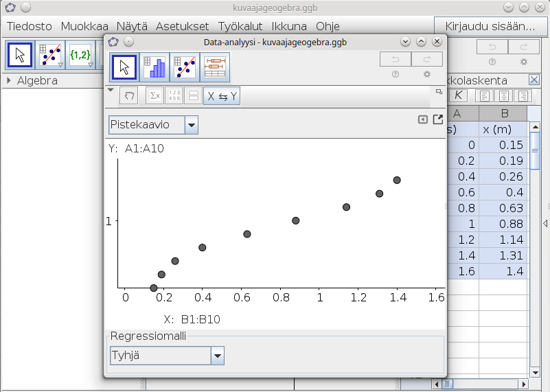This screenshot has width=550, height=392.
Task: Select the Two Variable Regression tool in dialog
Action: [x=185, y=67]
